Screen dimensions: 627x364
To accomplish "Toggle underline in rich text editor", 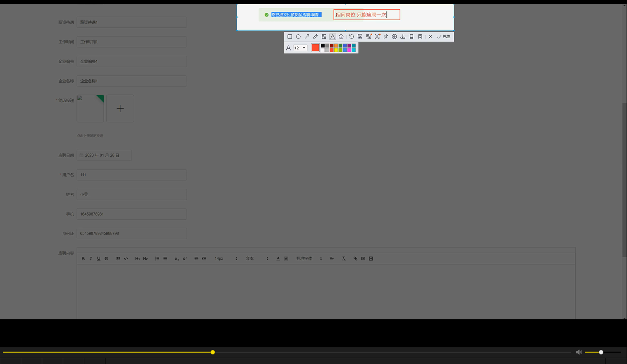I will tap(98, 259).
